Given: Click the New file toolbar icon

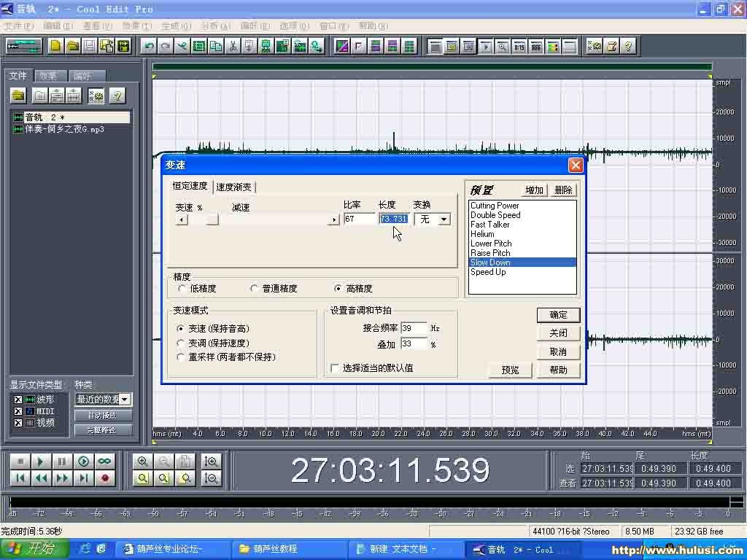Looking at the screenshot, I should tap(55, 46).
